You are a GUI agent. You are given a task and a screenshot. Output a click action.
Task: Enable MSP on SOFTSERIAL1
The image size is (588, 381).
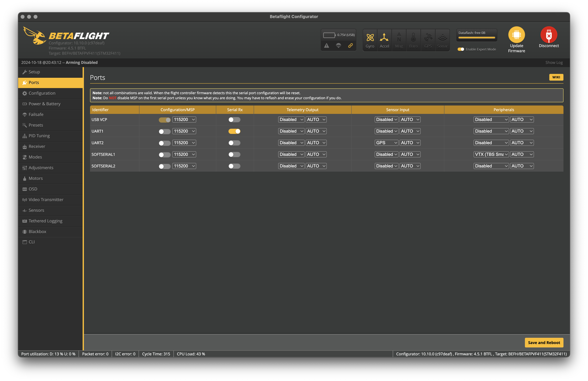point(165,155)
